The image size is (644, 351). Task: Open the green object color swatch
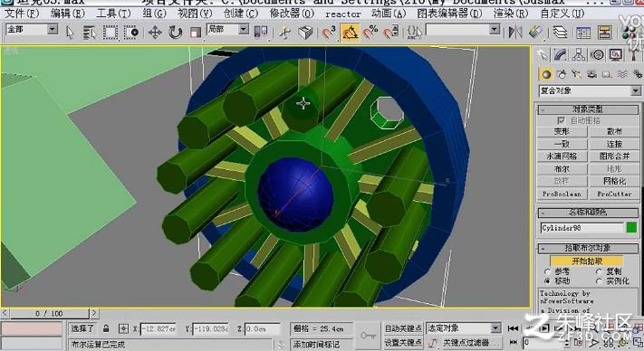coord(631,228)
